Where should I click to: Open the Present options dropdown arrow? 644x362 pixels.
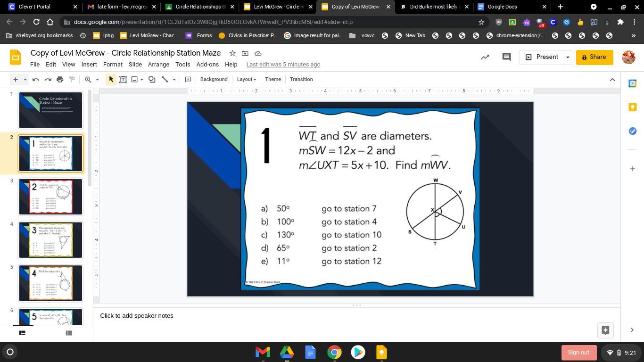tap(568, 57)
